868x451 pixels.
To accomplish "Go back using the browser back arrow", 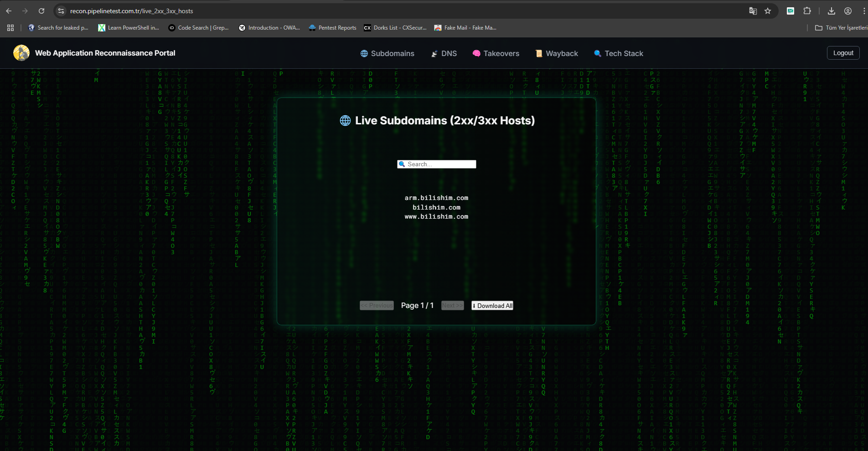I will coord(9,11).
